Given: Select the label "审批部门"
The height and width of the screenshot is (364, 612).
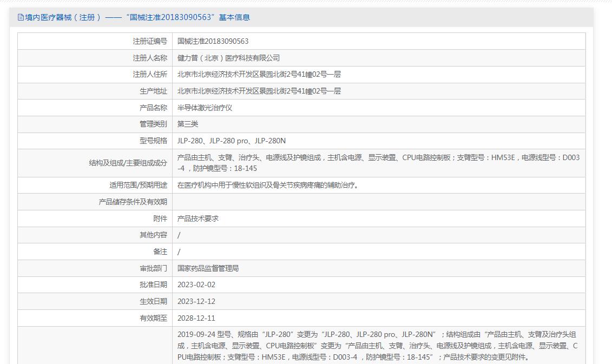Looking at the screenshot, I should pyautogui.click(x=153, y=268).
